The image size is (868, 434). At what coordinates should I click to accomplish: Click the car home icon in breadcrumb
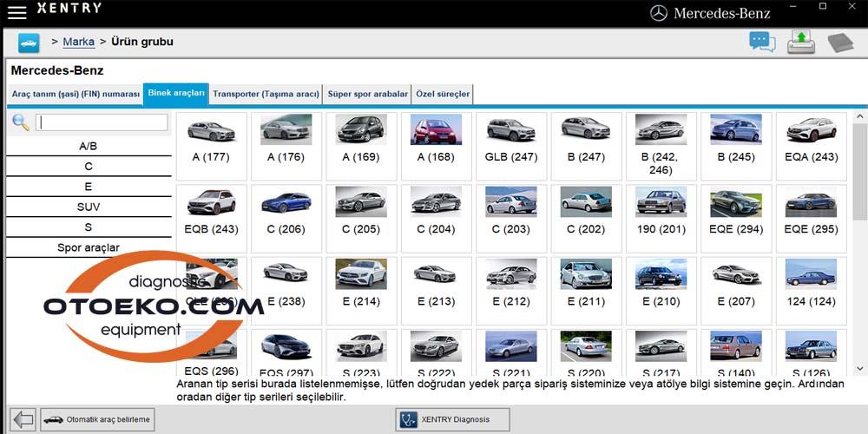pos(29,43)
